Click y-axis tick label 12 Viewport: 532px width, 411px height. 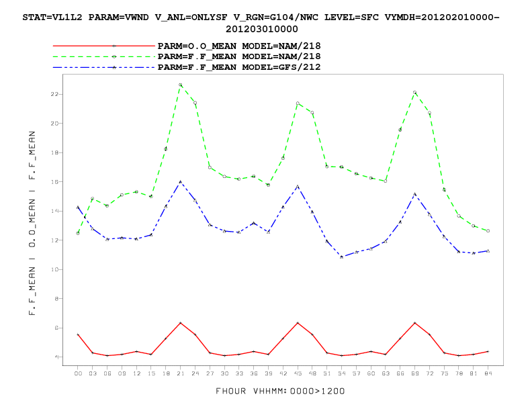[54, 240]
